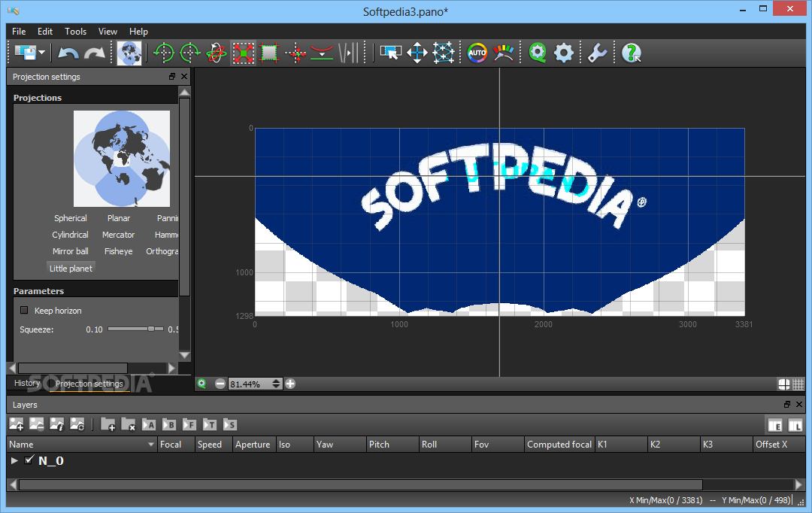Screen dimensions: 812x513
Task: Click the Save project toolbar icon
Action: (25, 53)
